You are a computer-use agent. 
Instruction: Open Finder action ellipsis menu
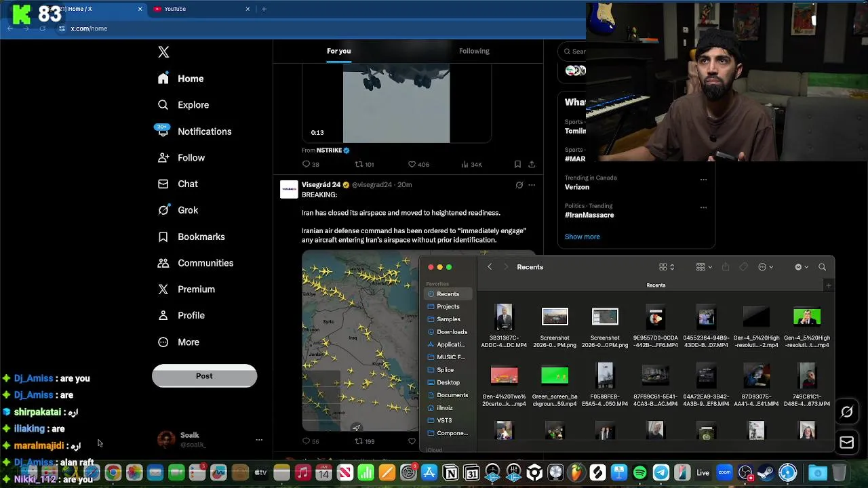tap(765, 267)
